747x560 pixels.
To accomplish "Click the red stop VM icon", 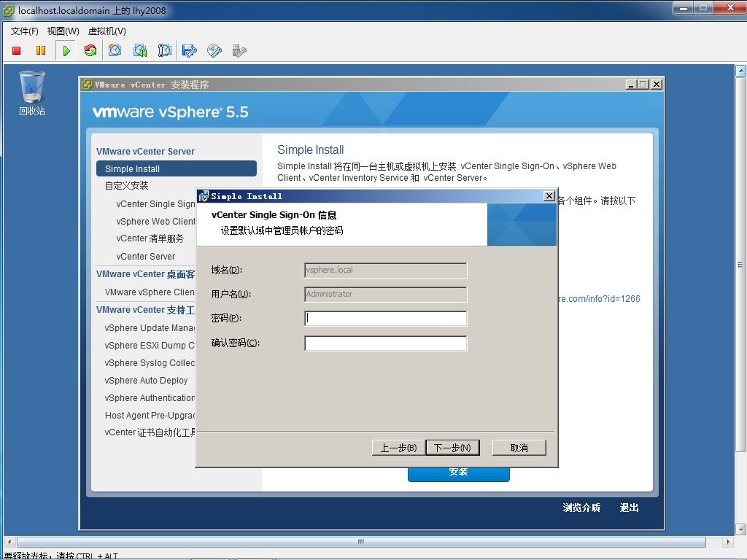I will pos(16,50).
